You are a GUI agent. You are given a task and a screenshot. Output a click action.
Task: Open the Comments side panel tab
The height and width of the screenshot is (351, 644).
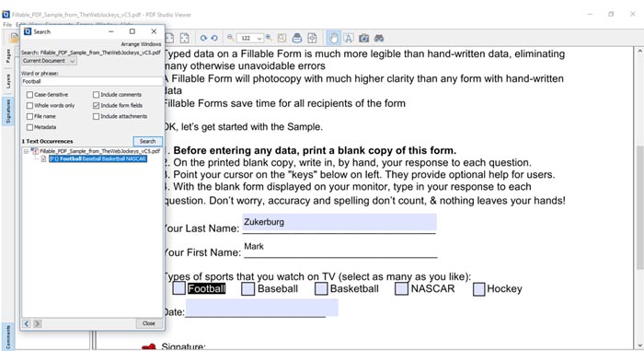(x=7, y=337)
